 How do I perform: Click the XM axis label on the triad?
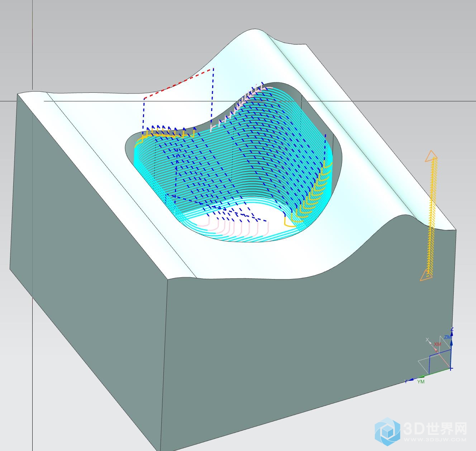(438, 344)
